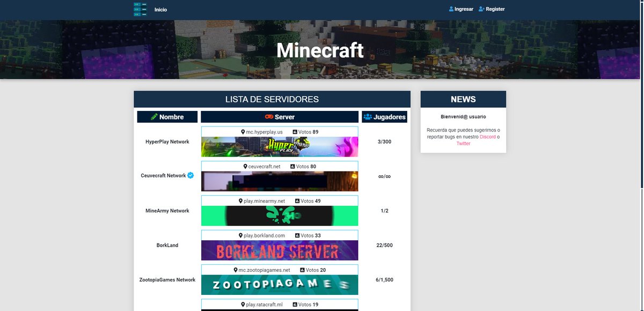Open the Borkland Server banner image
Image resolution: width=644 pixels, height=311 pixels.
point(280,250)
